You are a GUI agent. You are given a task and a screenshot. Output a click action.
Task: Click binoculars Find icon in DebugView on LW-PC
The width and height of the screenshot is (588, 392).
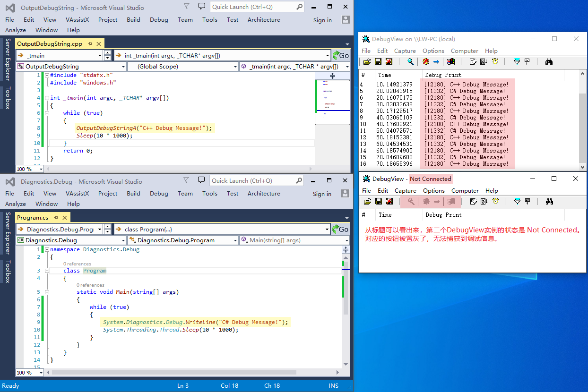coord(549,62)
